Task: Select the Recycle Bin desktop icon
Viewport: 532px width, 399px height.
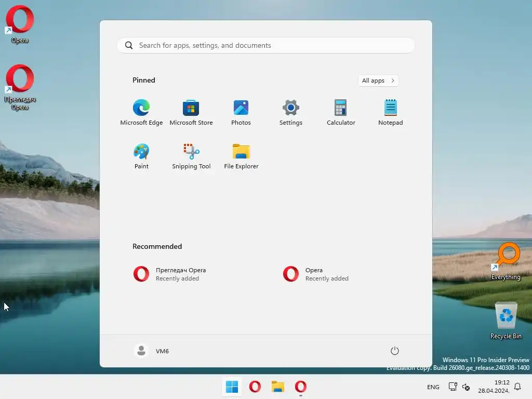Action: click(506, 321)
